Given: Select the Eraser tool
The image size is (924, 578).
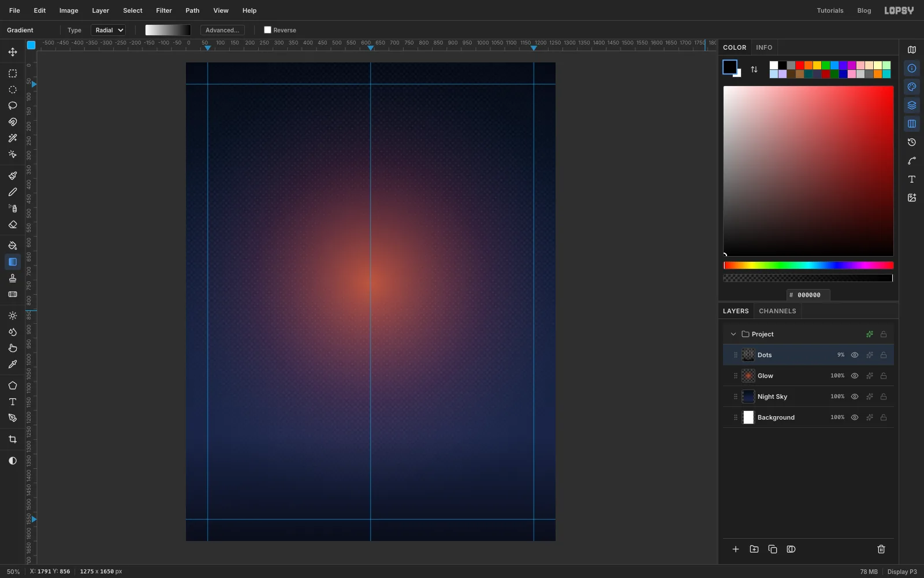Looking at the screenshot, I should pyautogui.click(x=13, y=225).
